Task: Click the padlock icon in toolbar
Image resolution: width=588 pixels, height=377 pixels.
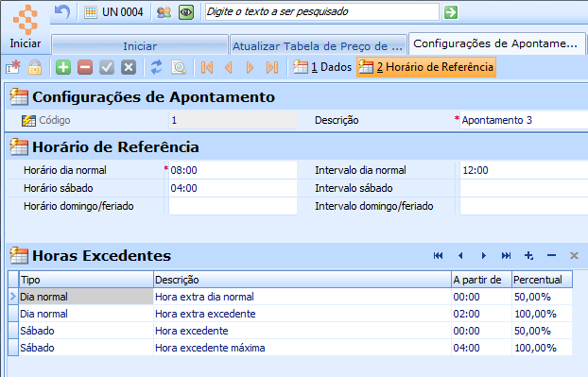Action: pos(35,67)
